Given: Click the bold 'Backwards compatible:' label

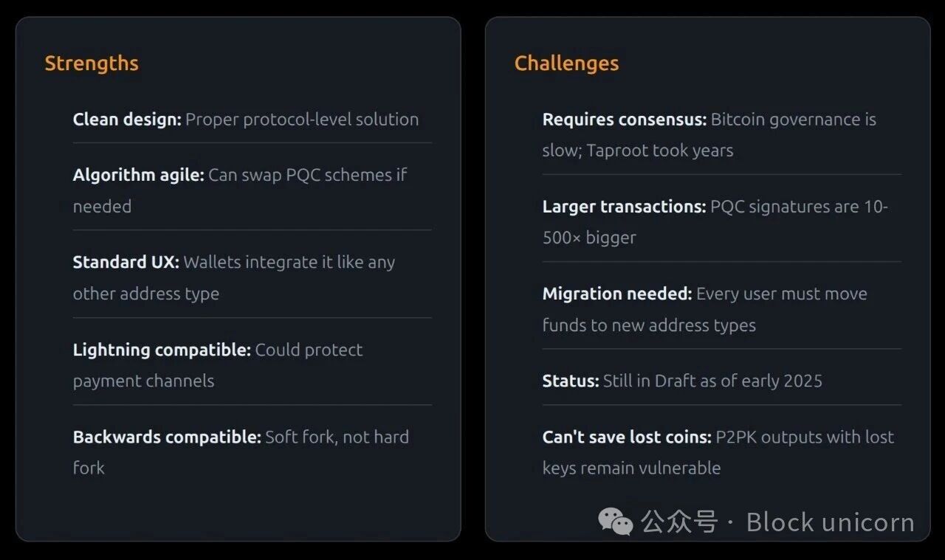Looking at the screenshot, I should 167,437.
